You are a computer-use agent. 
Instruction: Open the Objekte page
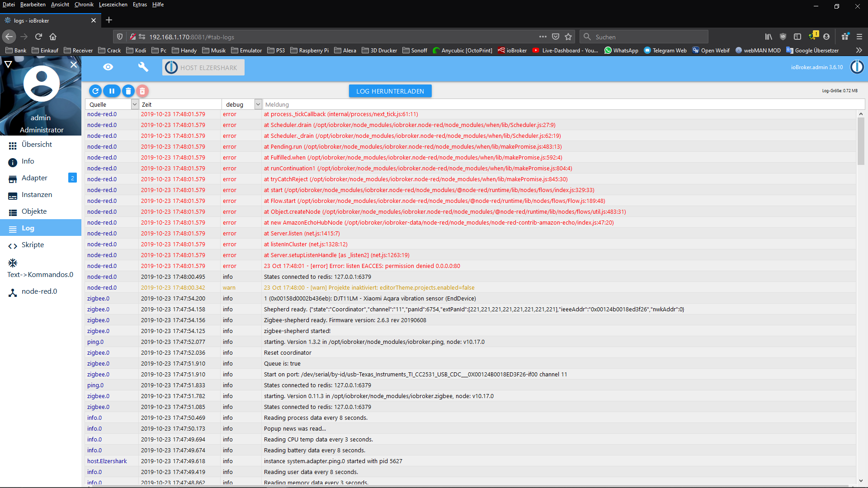pos(41,211)
